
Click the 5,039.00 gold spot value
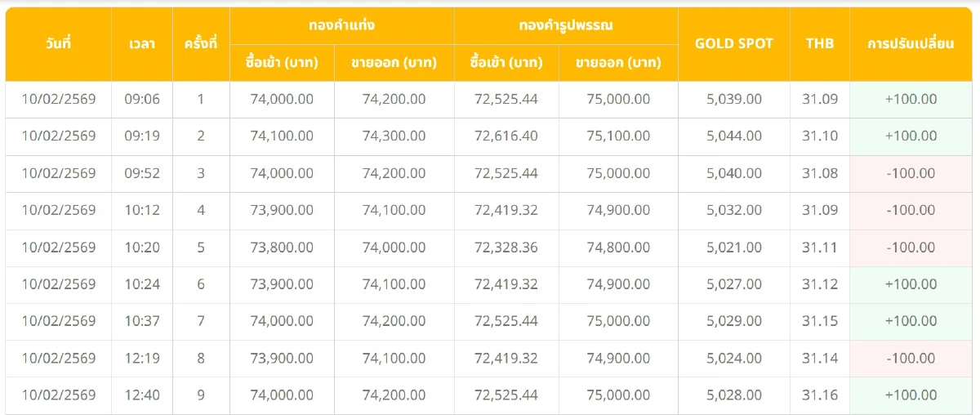pyautogui.click(x=733, y=100)
